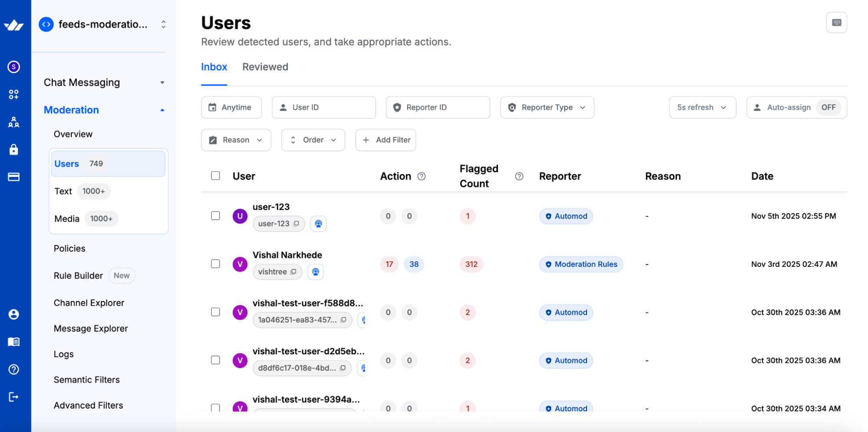
Task: Switch to the Reviewed tab
Action: point(265,67)
